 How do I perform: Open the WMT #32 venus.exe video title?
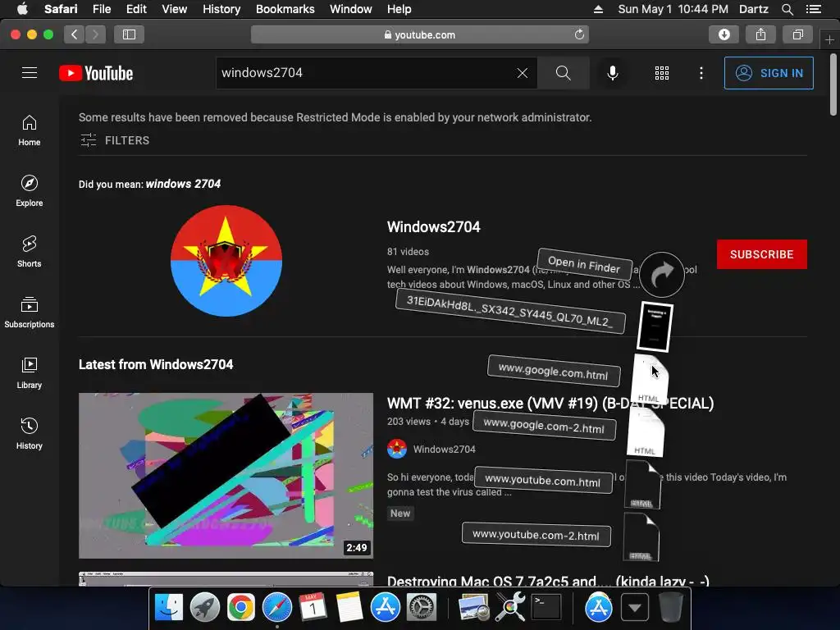click(550, 403)
